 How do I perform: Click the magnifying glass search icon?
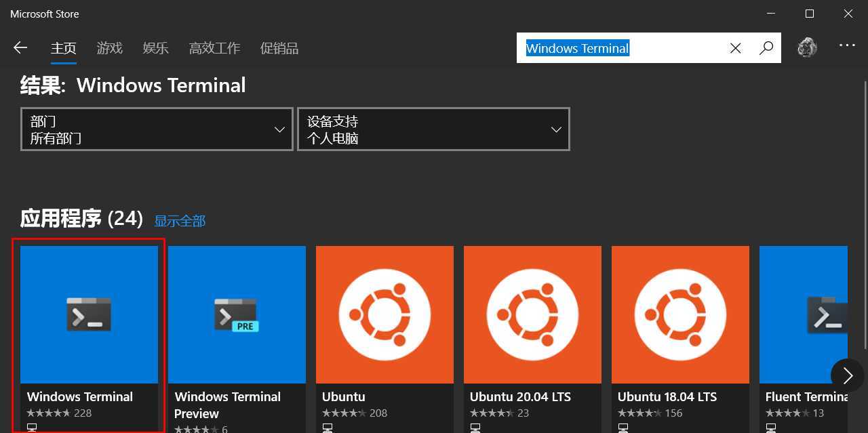pyautogui.click(x=766, y=48)
